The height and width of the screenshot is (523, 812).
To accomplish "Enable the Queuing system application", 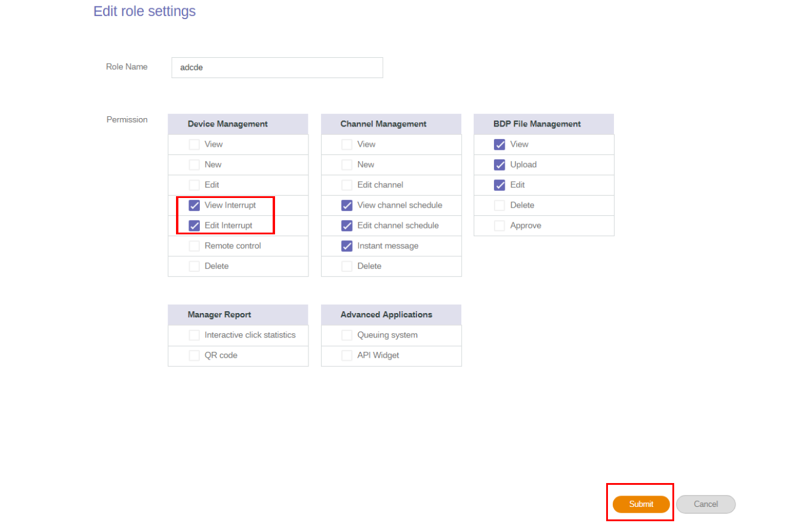I will [x=347, y=335].
